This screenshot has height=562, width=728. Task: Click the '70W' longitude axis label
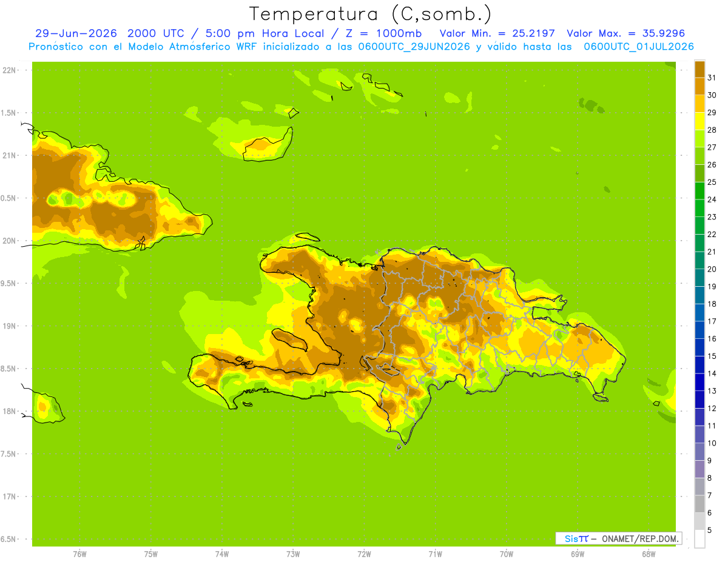(506, 554)
